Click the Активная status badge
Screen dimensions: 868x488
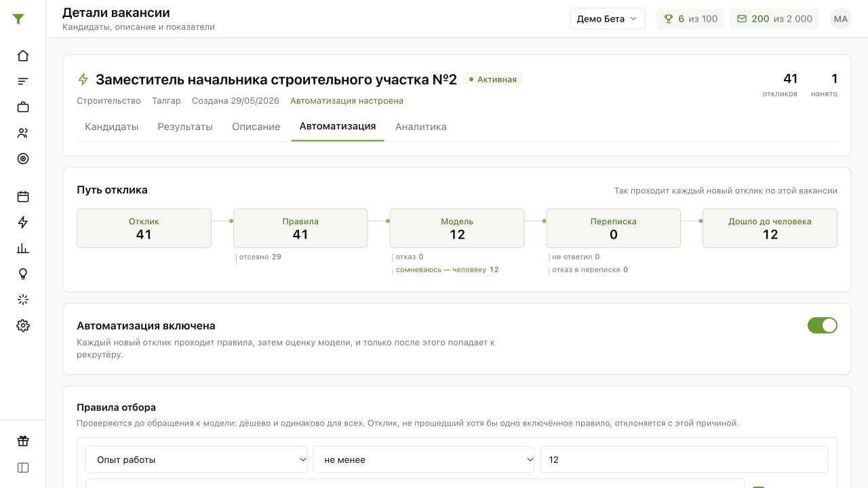[493, 79]
